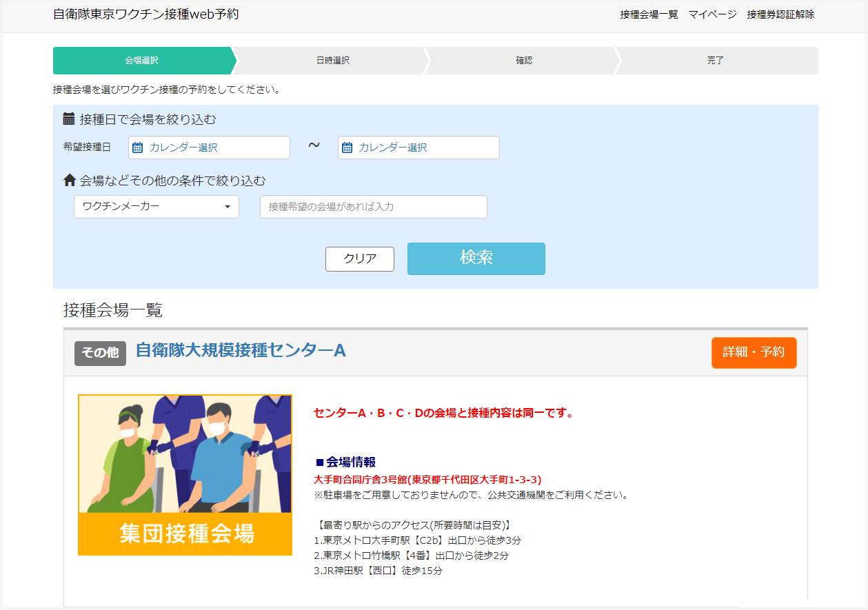Click the 大手町合同庁舎3号館 address text
Screen dimensions: 868x610
pos(427,479)
